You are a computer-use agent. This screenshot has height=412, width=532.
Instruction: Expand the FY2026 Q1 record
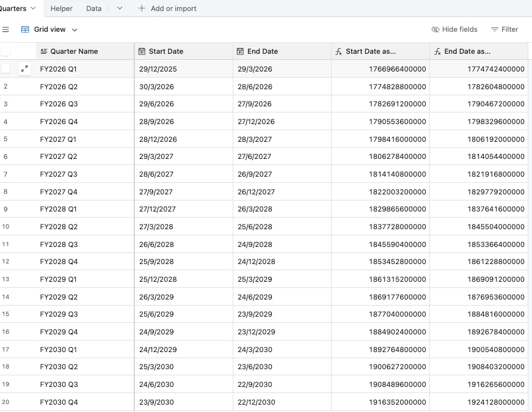click(24, 69)
